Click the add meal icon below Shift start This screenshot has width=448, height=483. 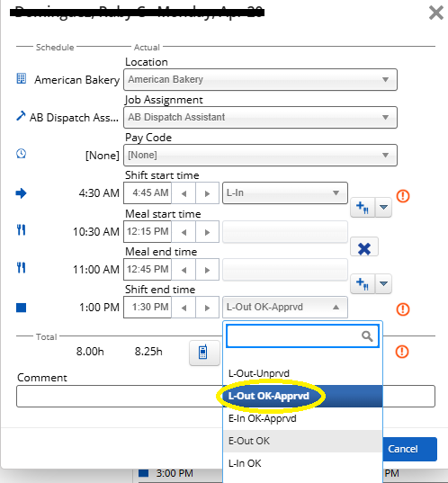(x=363, y=207)
